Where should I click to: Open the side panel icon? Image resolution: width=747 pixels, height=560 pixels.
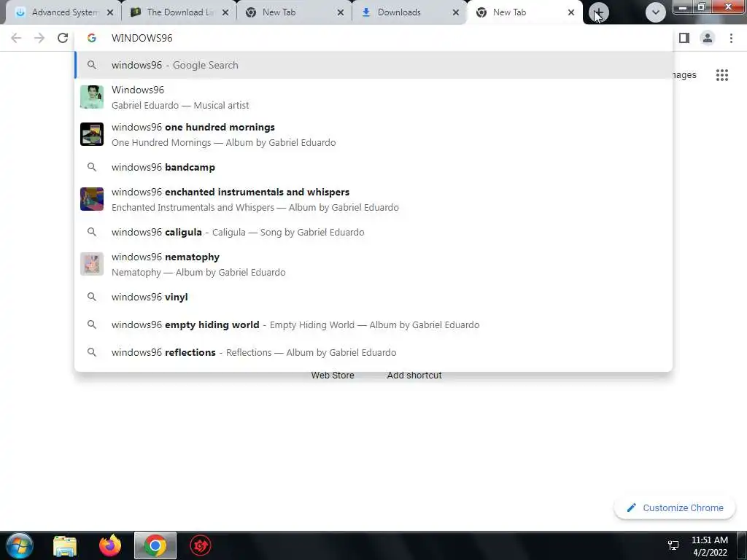click(x=684, y=38)
